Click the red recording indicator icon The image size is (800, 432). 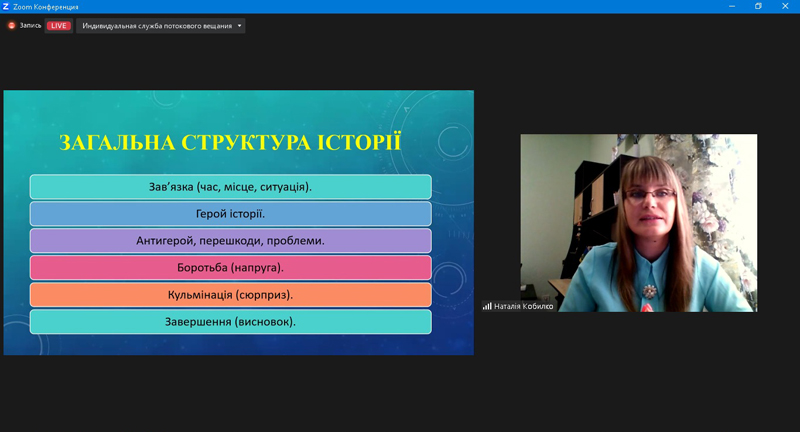12,26
